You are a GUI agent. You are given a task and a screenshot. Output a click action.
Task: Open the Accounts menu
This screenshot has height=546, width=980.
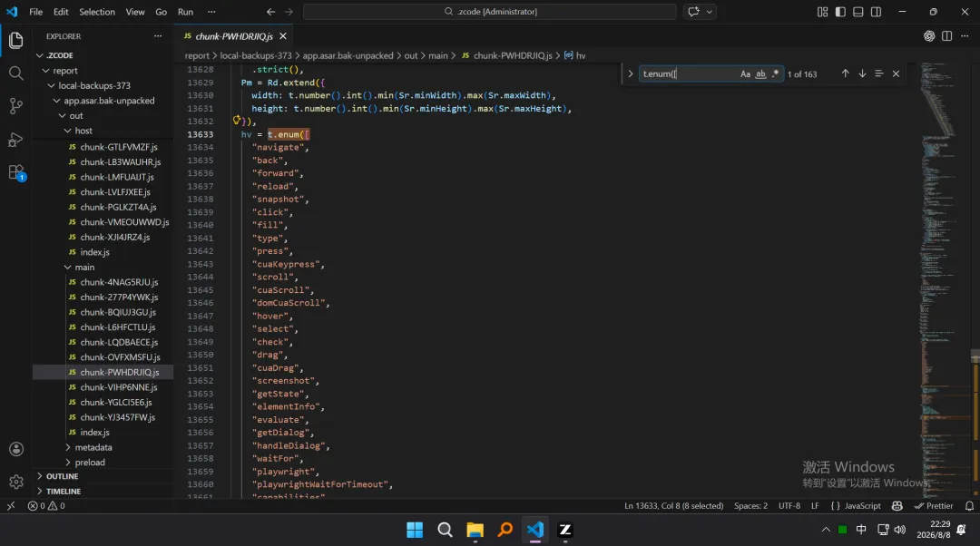tap(16, 449)
